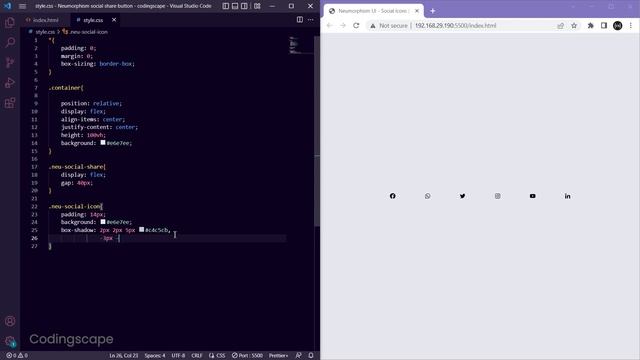The width and height of the screenshot is (640, 360).
Task: Click the Prettier status bar item
Action: coord(278,356)
